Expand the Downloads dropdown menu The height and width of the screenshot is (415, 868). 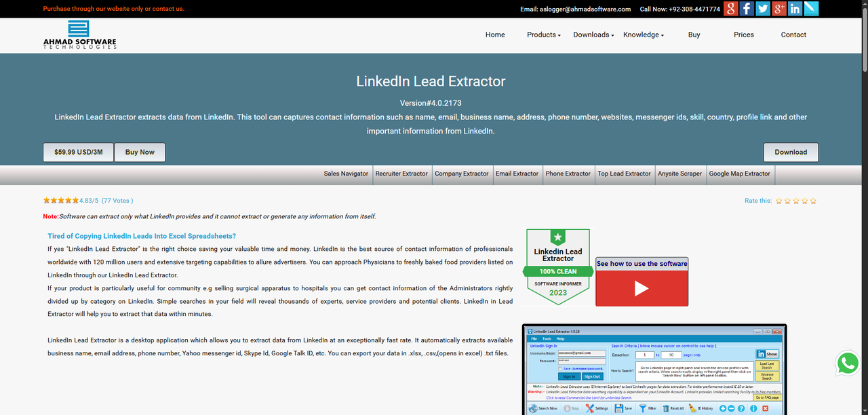tap(593, 35)
